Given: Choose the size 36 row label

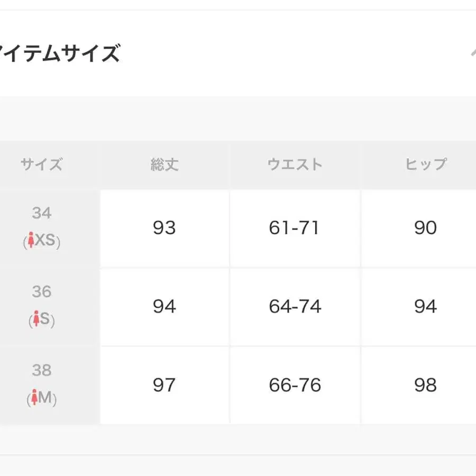Looking at the screenshot, I should pos(42,292).
